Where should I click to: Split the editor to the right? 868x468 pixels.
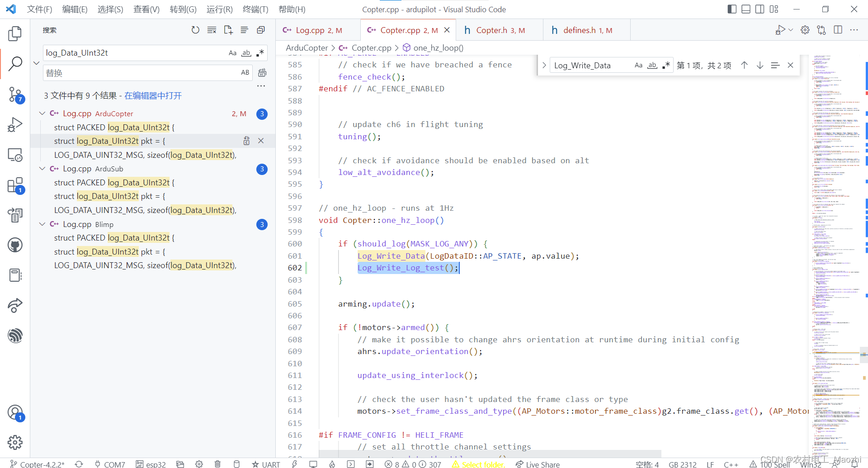point(838,30)
